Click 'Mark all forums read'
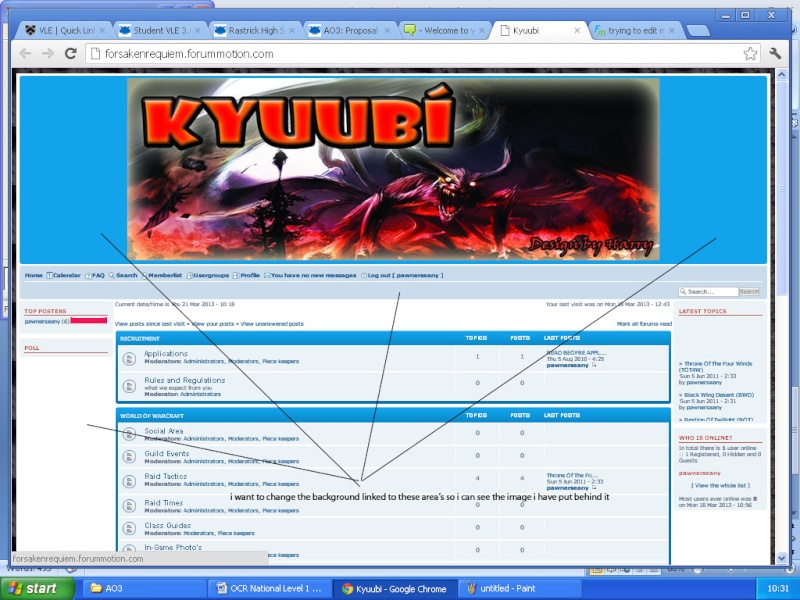800x600 pixels. (644, 324)
